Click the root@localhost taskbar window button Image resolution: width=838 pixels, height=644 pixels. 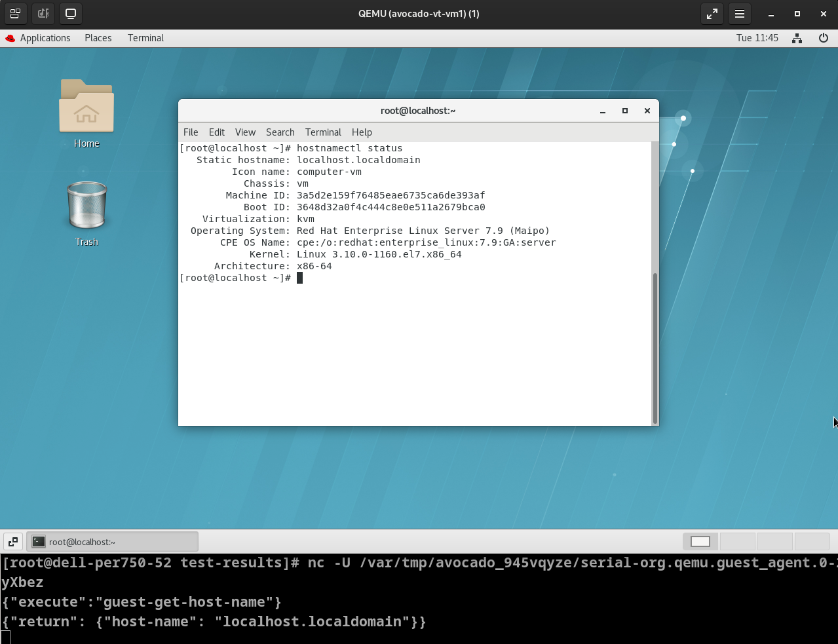click(112, 542)
